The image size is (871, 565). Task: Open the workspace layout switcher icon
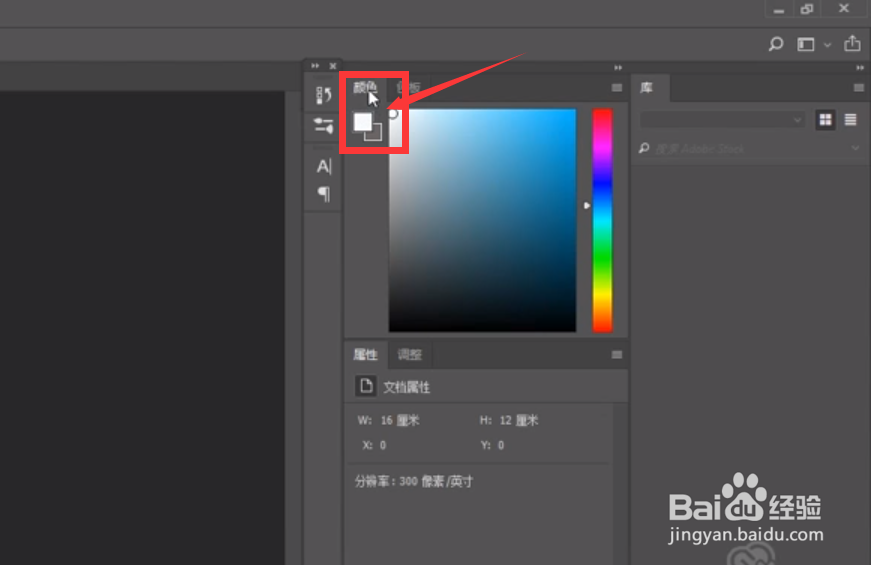(x=805, y=44)
